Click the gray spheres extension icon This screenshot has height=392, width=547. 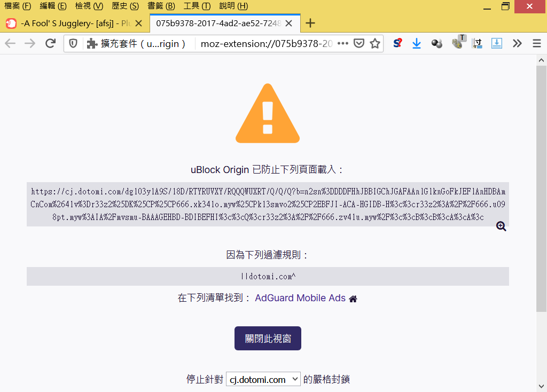point(436,44)
